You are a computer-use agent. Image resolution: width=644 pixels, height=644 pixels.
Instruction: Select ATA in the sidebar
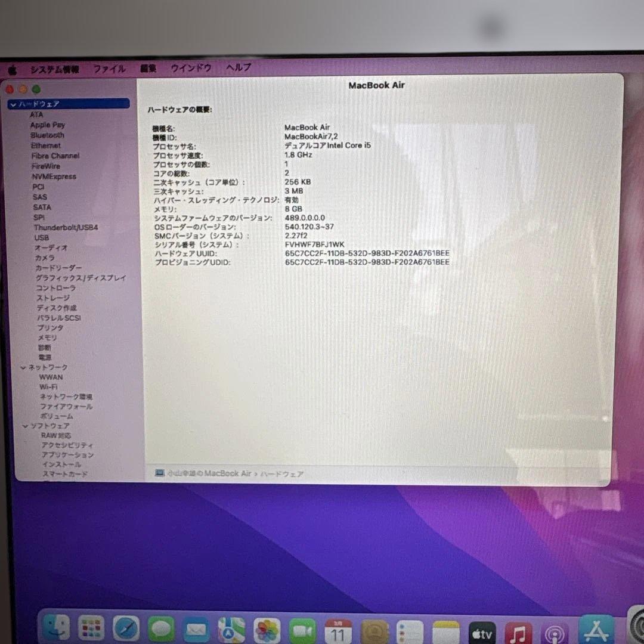(36, 114)
